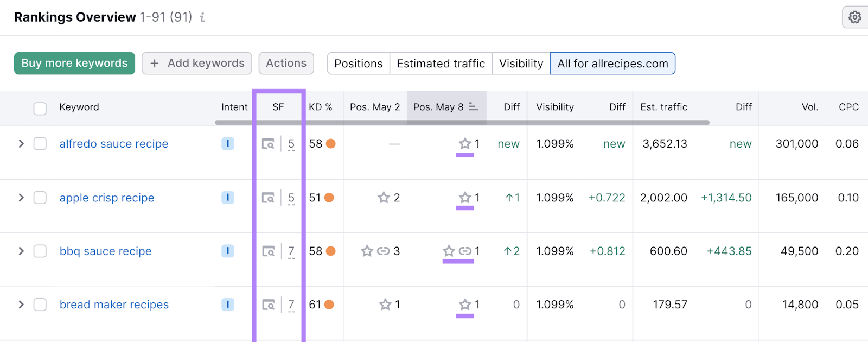Click the Actions button
868x342 pixels.
point(286,64)
